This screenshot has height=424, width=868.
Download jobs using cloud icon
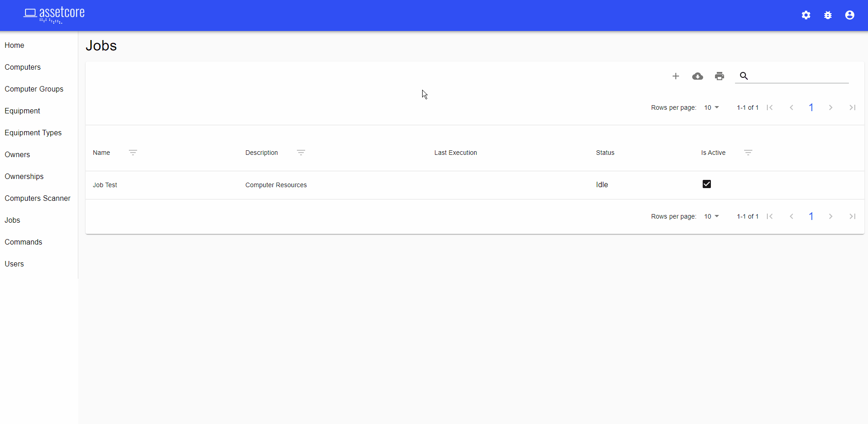point(698,76)
